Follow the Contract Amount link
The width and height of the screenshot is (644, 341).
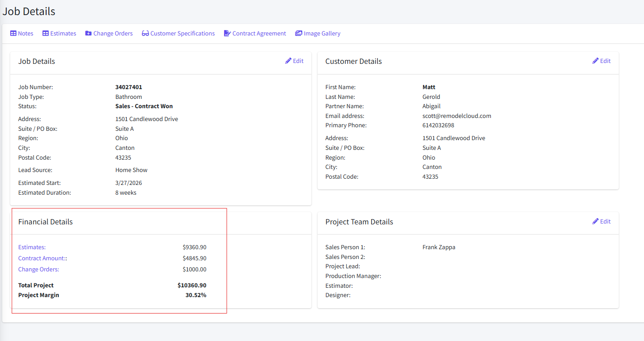43,259
